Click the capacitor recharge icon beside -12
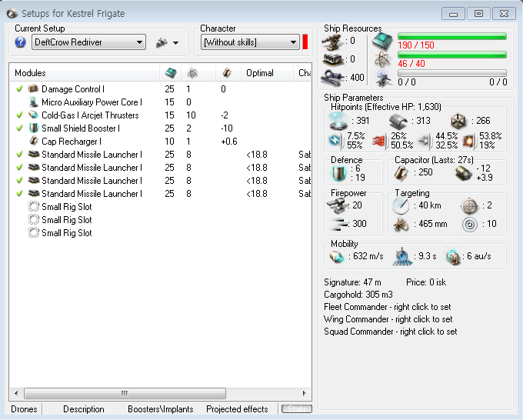The image size is (523, 420). coord(463,174)
